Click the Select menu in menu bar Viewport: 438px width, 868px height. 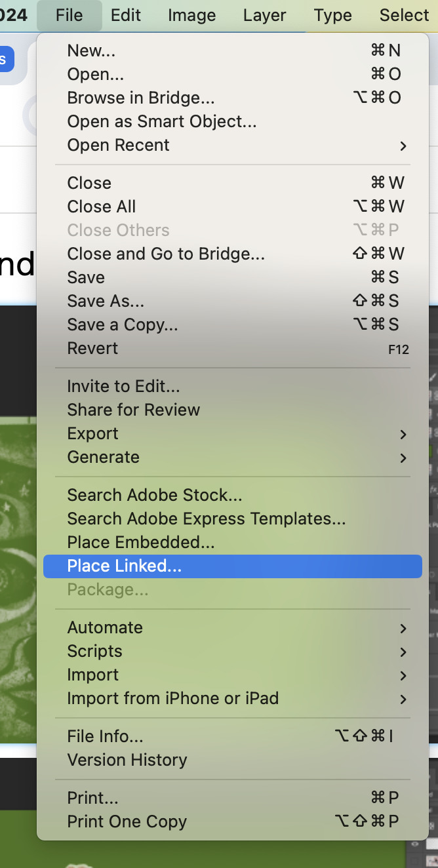pyautogui.click(x=405, y=15)
